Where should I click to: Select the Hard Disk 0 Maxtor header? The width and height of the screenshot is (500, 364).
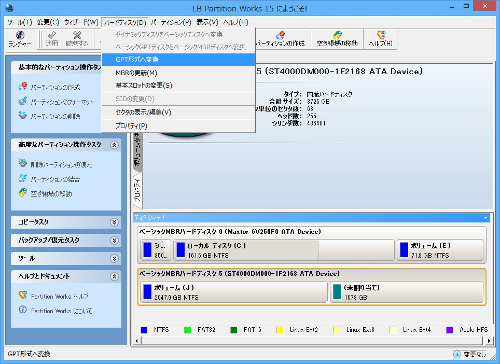230,231
